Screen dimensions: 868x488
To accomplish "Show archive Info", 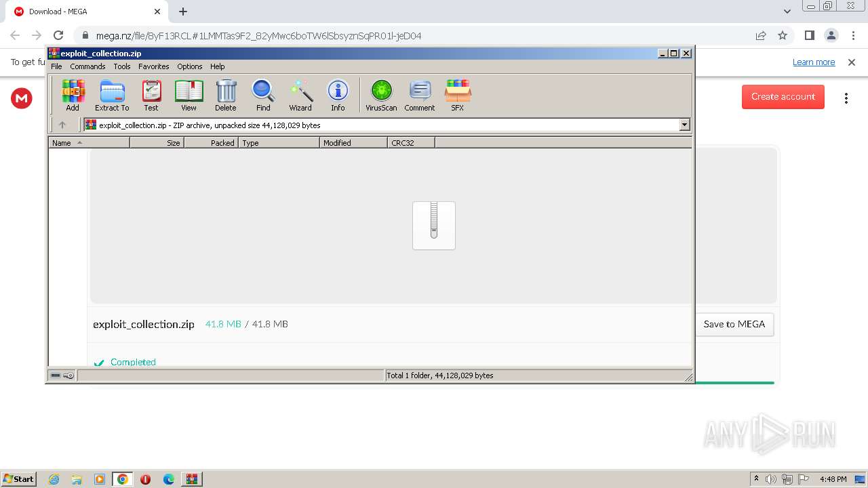I will point(338,95).
